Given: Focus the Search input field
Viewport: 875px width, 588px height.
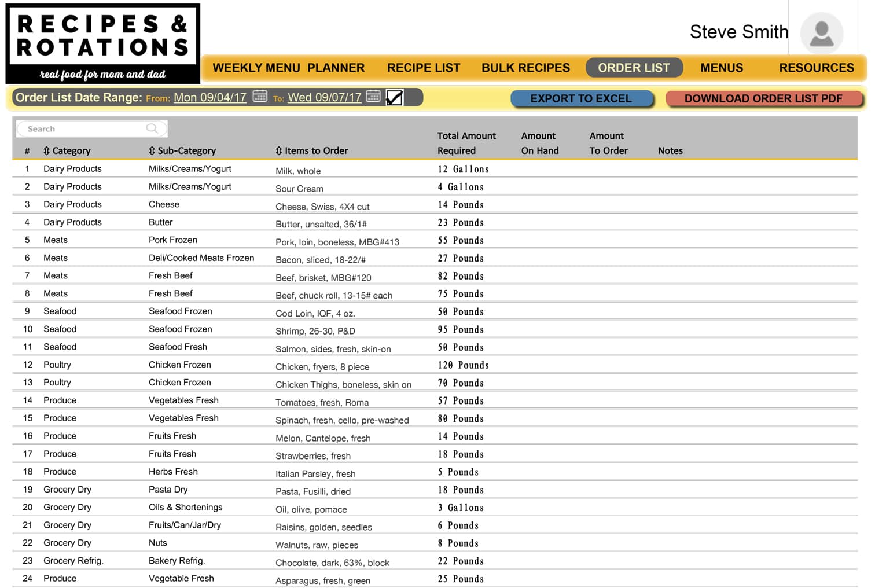Looking at the screenshot, I should [91, 128].
